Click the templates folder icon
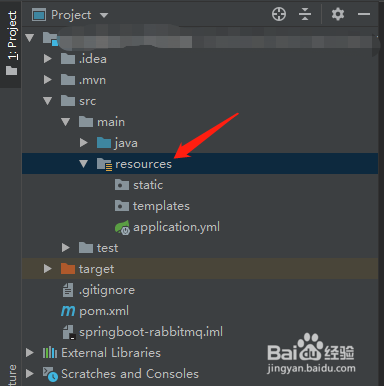This screenshot has width=384, height=386. tap(122, 206)
